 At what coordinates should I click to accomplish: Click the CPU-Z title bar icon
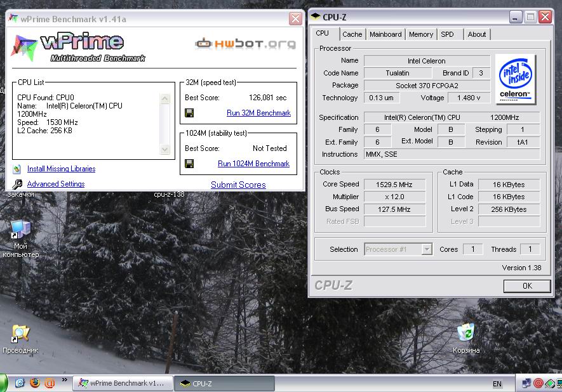click(x=316, y=16)
